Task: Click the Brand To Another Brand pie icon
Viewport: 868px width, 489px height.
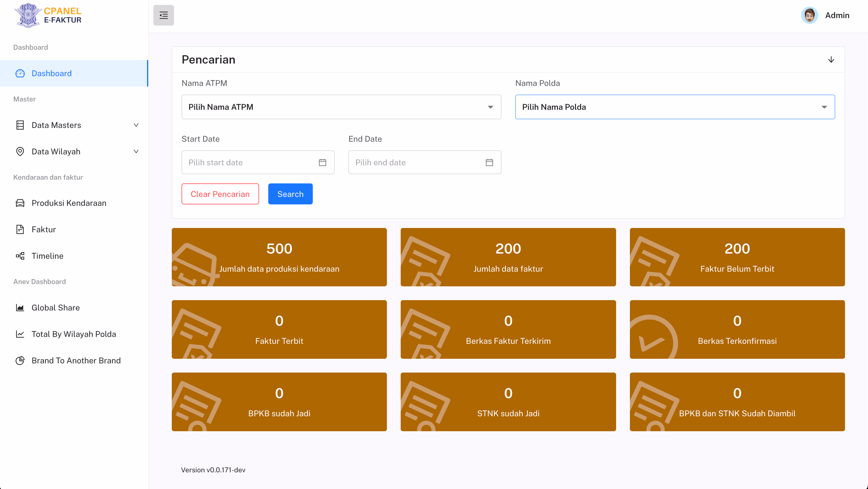Action: (x=20, y=360)
